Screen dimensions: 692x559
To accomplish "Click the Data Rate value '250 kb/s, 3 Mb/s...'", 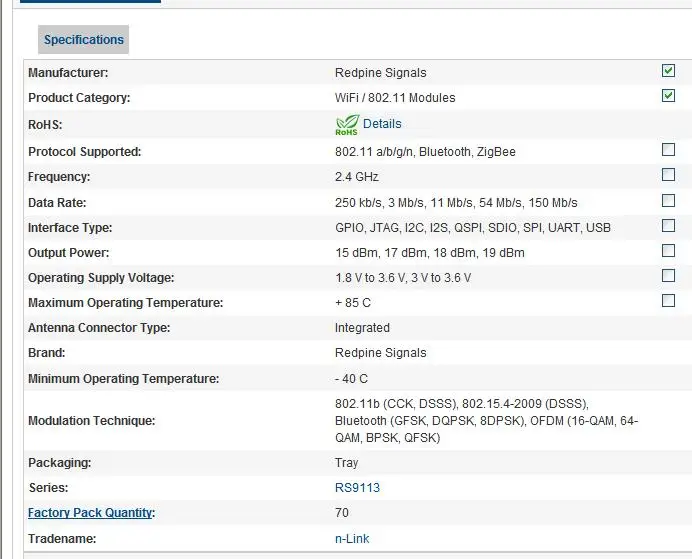I will tap(456, 203).
